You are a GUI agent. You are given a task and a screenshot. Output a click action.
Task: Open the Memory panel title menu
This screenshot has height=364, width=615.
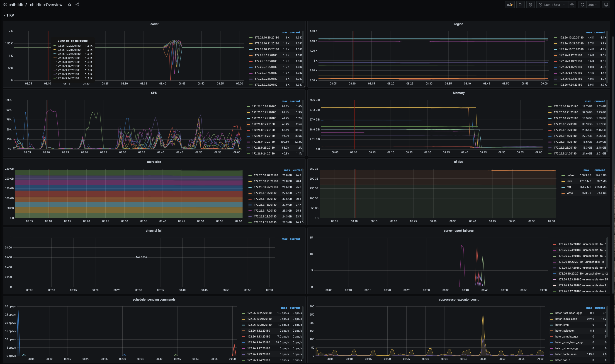pos(458,93)
